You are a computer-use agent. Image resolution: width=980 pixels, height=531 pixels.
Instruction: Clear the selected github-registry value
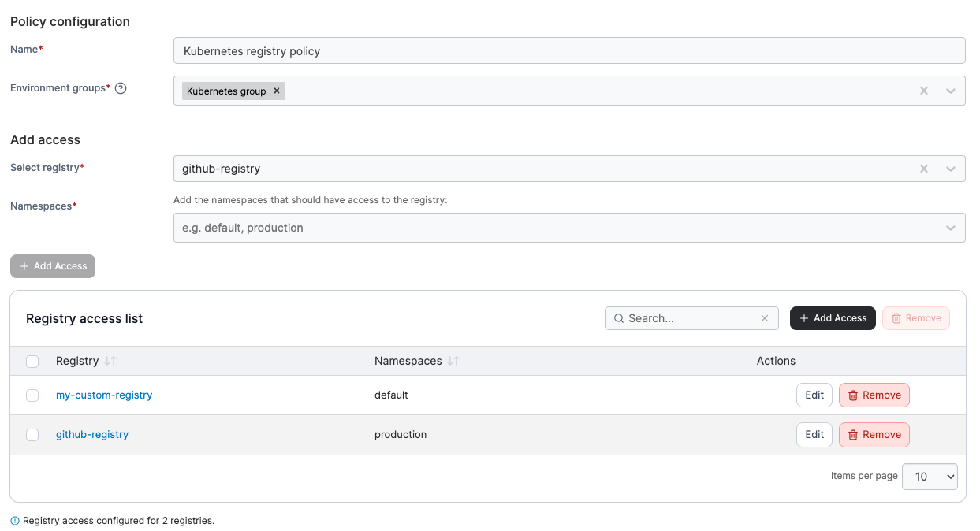[x=924, y=169]
